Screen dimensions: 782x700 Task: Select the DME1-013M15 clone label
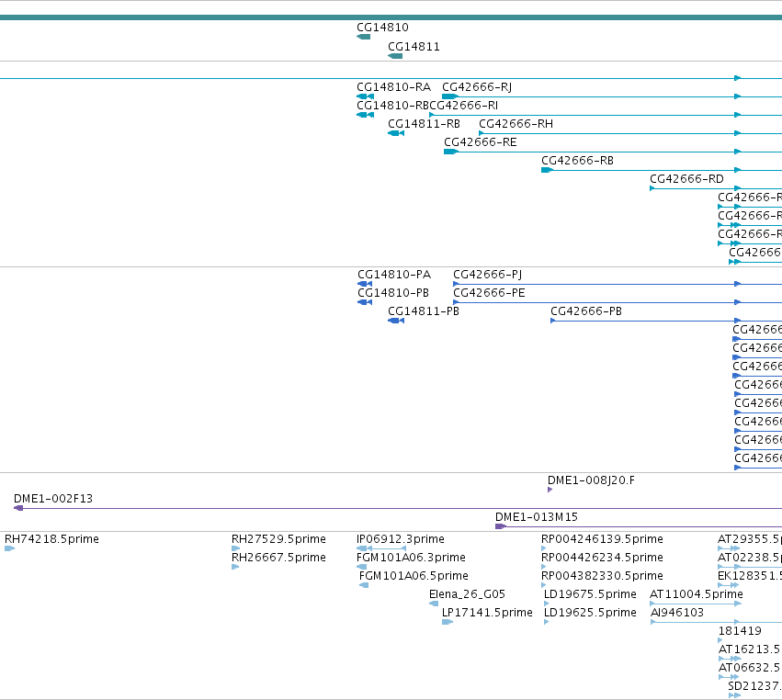click(536, 517)
